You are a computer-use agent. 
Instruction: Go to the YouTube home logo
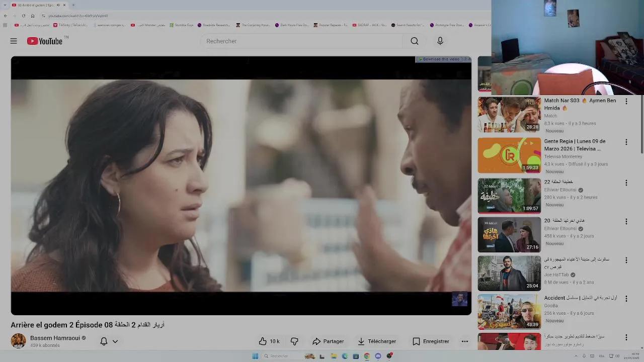pos(45,41)
